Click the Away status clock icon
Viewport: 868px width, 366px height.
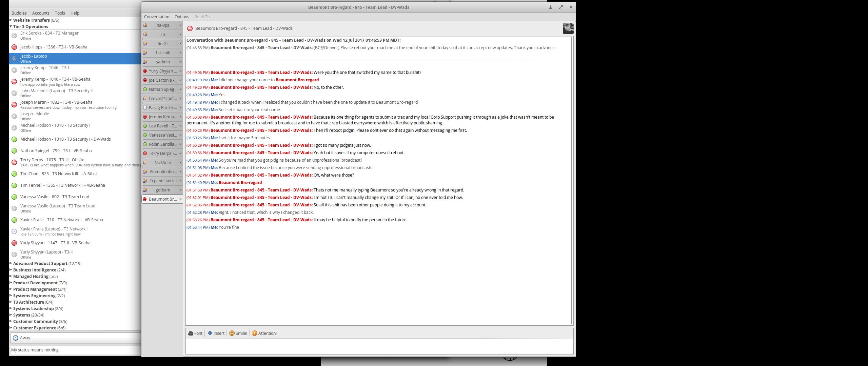pos(16,338)
